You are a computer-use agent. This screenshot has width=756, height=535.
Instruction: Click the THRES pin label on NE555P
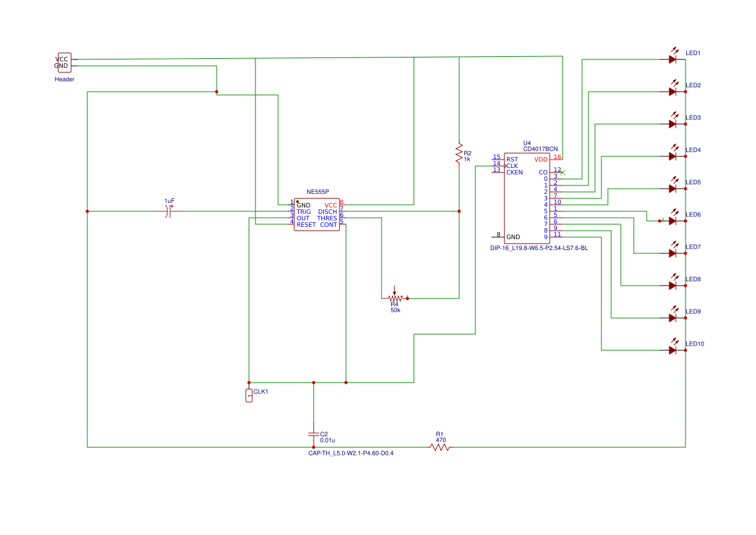[327, 218]
